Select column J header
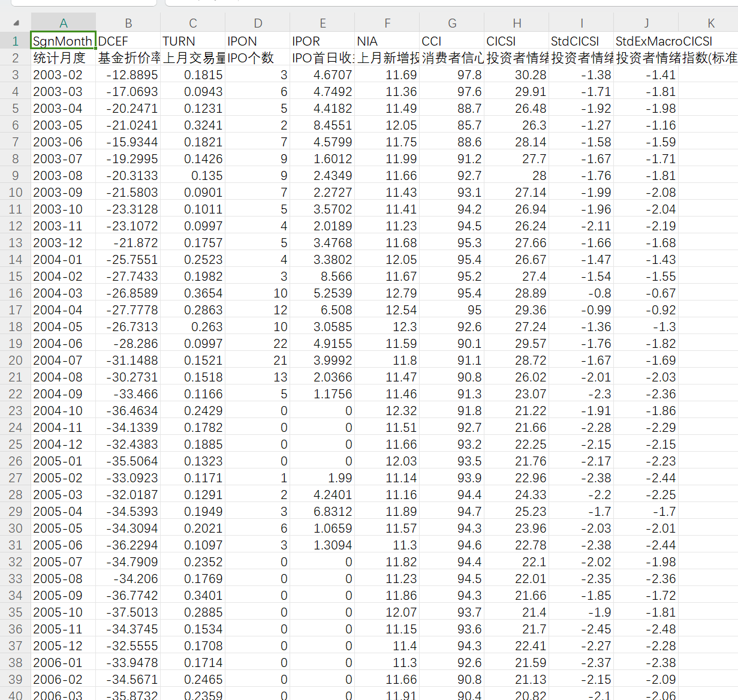This screenshot has width=738, height=700. (x=646, y=23)
